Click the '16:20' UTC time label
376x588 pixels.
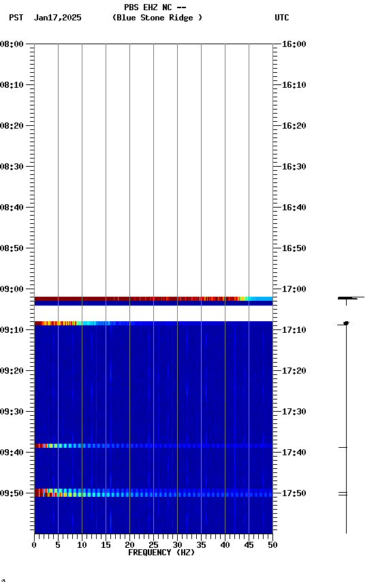(294, 126)
